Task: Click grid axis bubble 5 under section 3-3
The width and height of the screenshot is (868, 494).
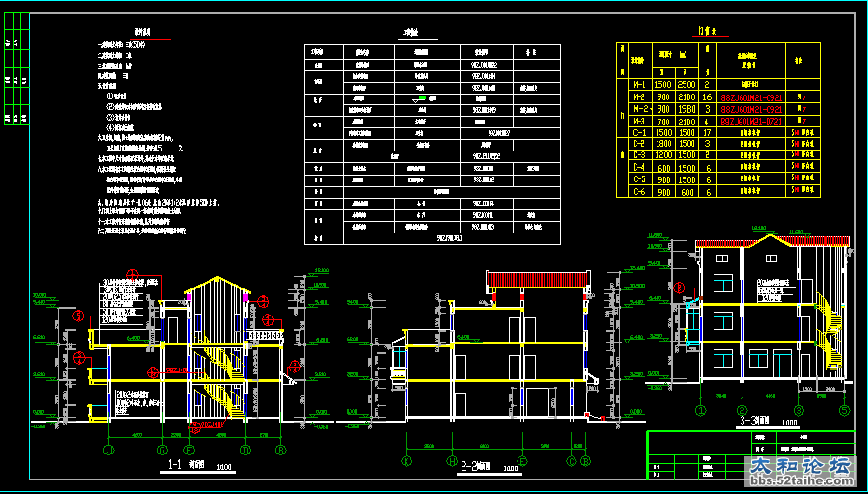Action: [843, 409]
